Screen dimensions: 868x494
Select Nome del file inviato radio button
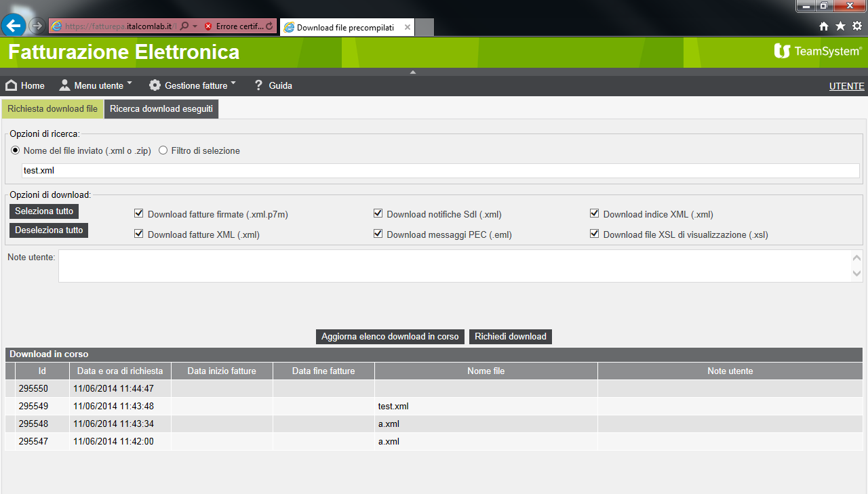[16, 150]
